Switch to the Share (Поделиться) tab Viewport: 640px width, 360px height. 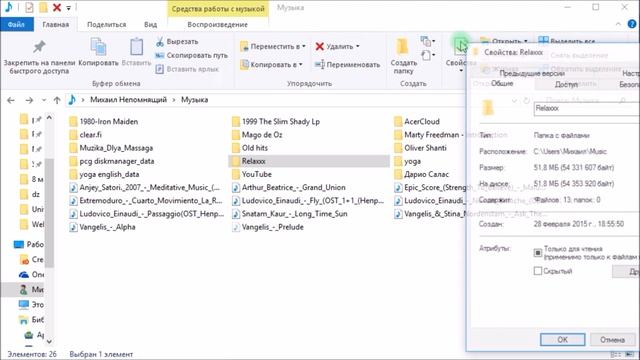[107, 24]
